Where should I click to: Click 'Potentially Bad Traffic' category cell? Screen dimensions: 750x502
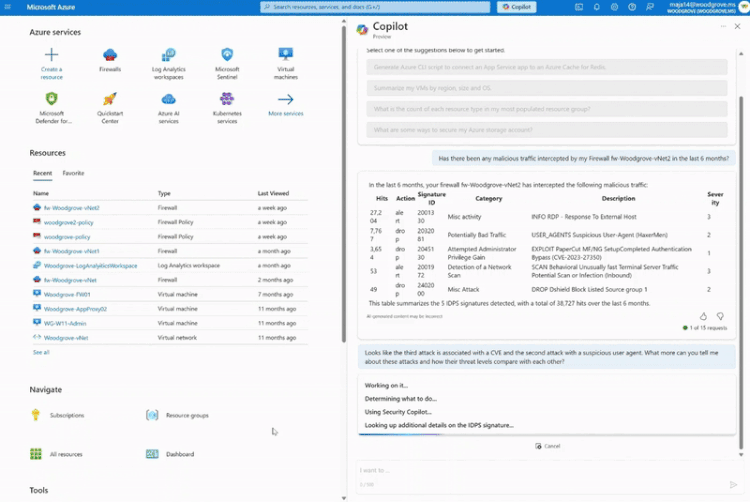click(476, 235)
